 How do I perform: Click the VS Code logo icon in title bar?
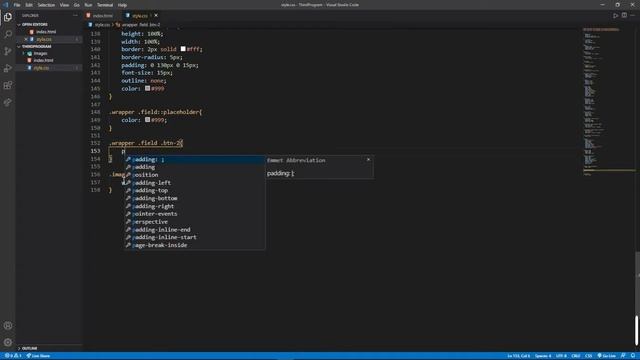(6, 5)
